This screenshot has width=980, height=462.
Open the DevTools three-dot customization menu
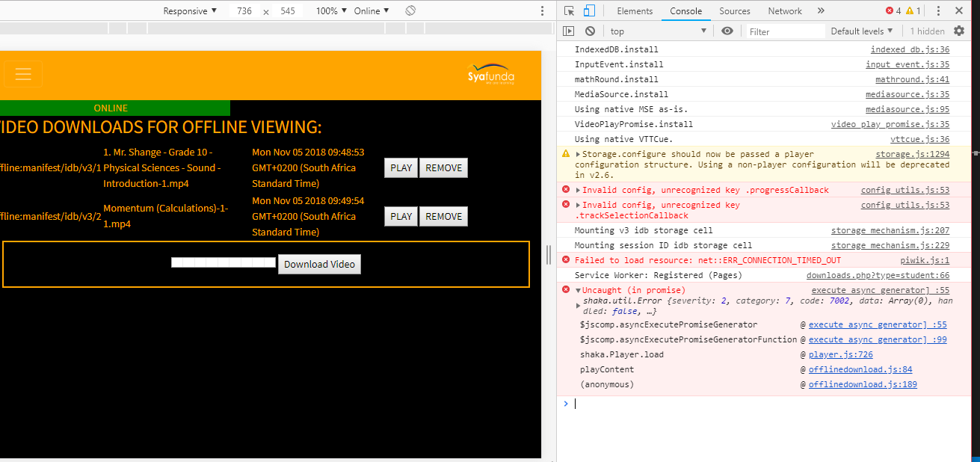(938, 10)
